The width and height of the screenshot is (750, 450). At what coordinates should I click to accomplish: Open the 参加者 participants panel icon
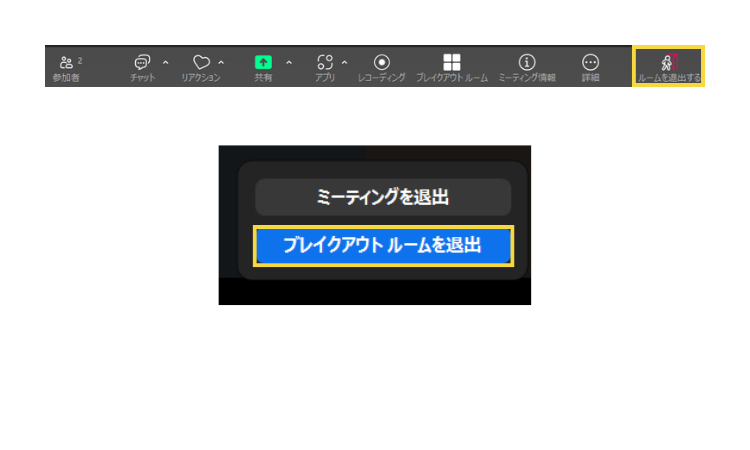66,62
